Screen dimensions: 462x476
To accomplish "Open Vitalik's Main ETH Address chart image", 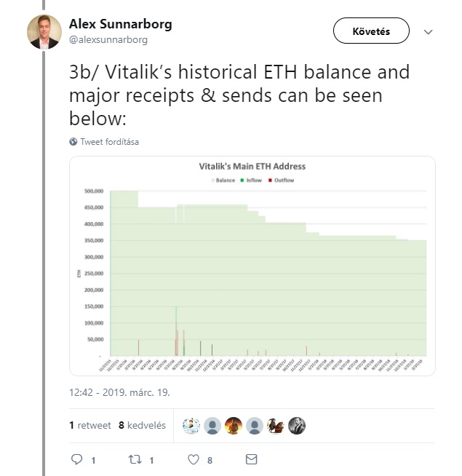I will pyautogui.click(x=252, y=266).
